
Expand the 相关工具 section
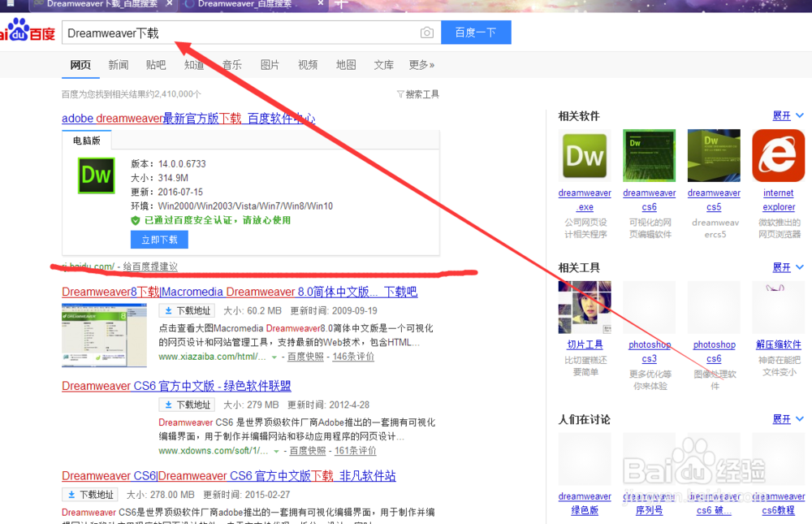pyautogui.click(x=788, y=267)
